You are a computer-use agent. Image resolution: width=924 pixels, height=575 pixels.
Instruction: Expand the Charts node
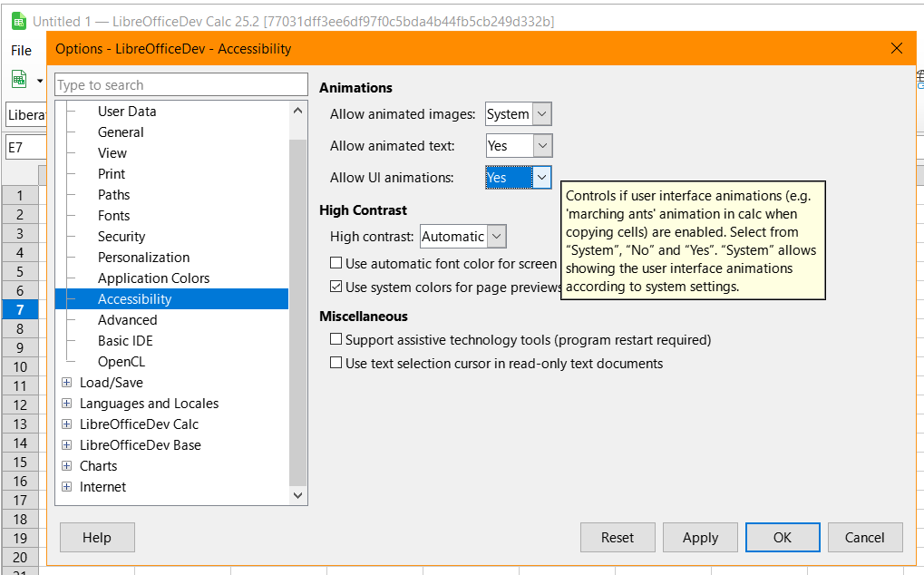click(x=66, y=466)
